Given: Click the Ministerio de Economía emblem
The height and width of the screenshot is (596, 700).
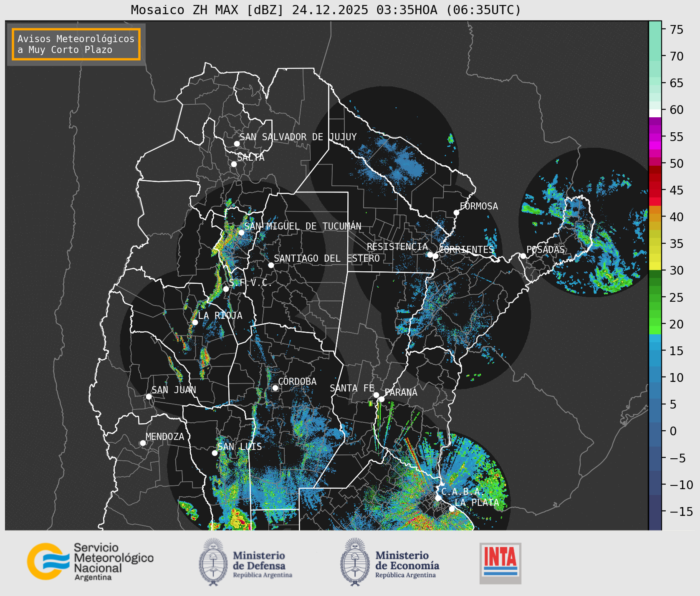Looking at the screenshot, I should click(x=355, y=562).
